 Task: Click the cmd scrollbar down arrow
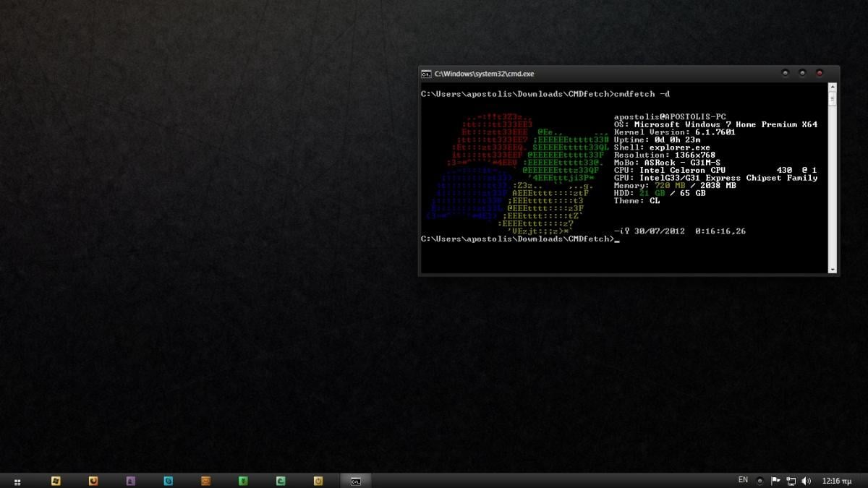(x=833, y=269)
